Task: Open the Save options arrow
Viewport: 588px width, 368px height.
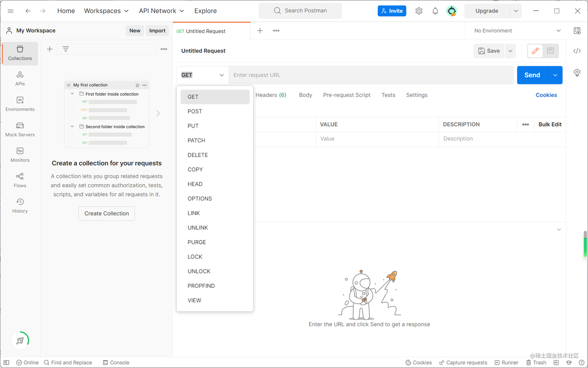Action: coord(510,51)
